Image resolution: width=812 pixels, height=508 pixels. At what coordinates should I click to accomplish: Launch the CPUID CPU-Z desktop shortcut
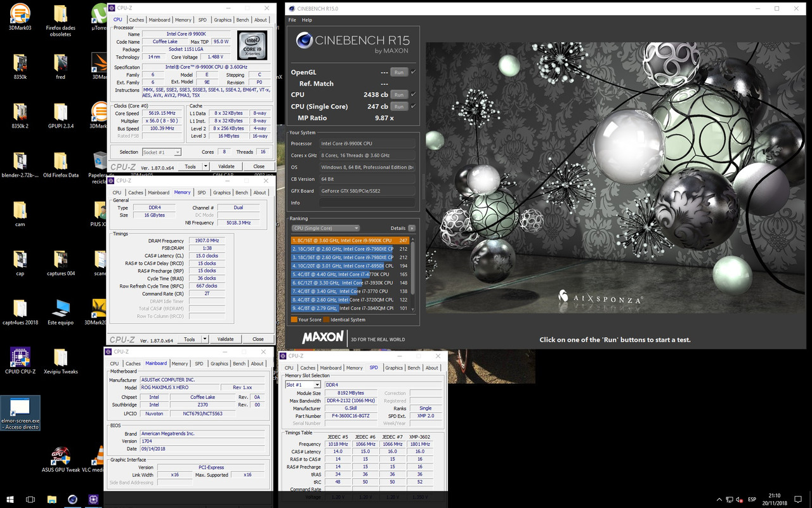tap(20, 361)
